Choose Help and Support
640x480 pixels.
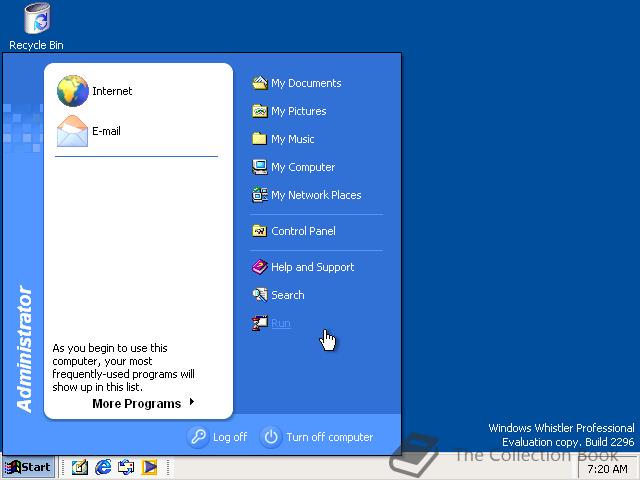click(313, 267)
